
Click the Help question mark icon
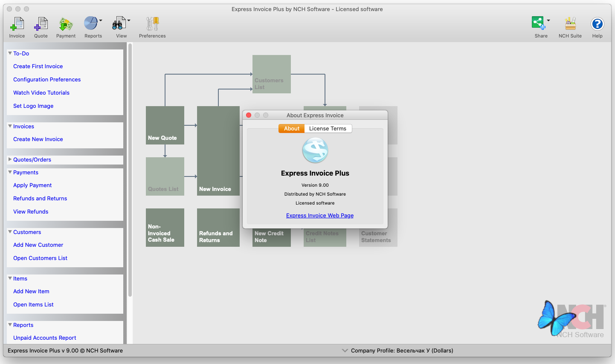(597, 24)
